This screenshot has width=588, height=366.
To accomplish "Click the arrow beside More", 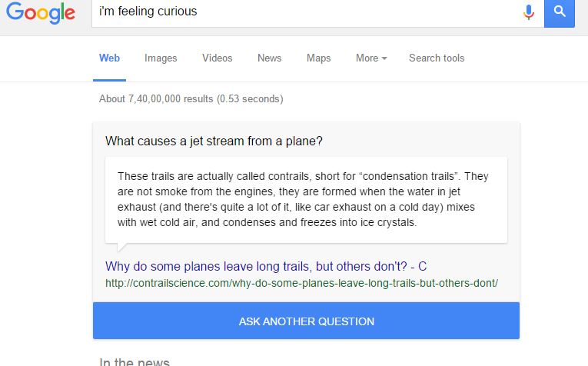I will pos(384,58).
